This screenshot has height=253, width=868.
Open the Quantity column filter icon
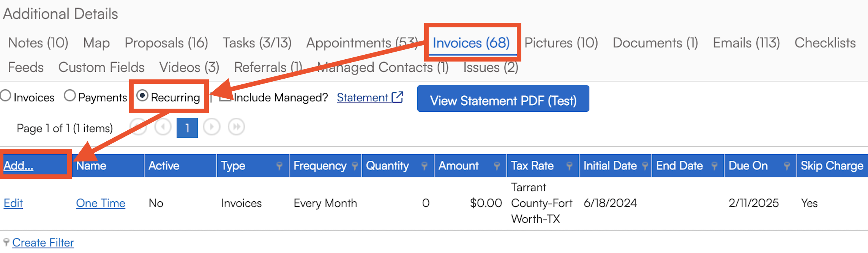[424, 166]
